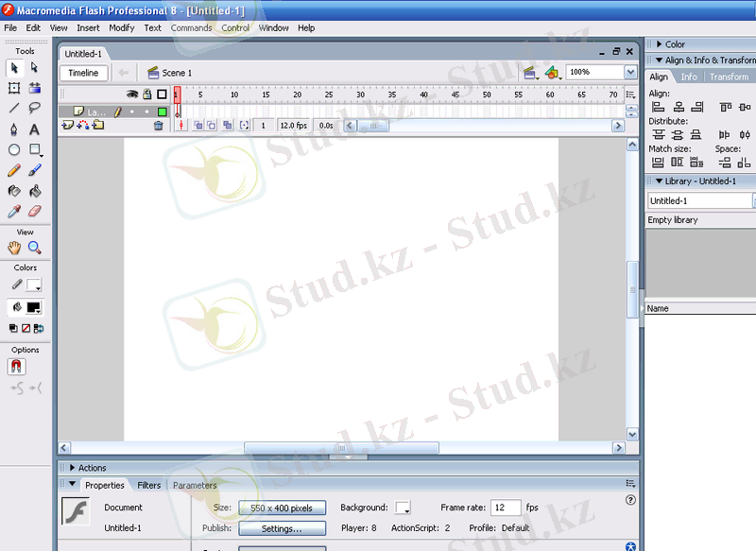756x551 pixels.
Task: Click the Insert Layer Folder icon
Action: click(98, 126)
